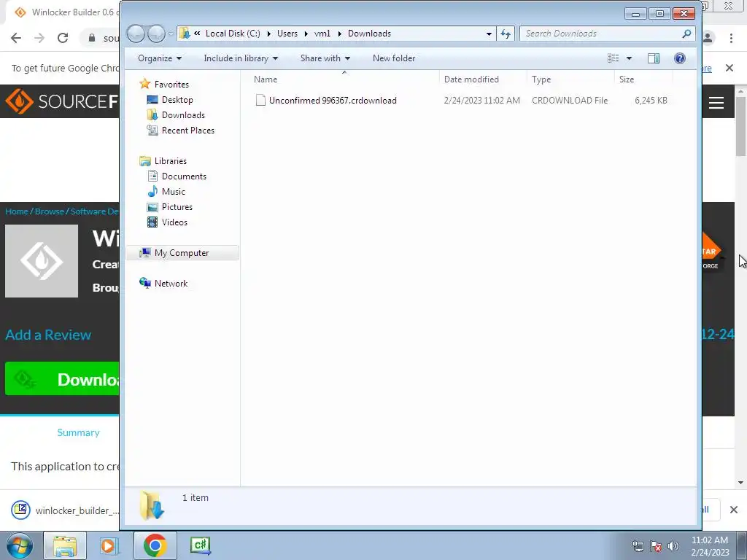Refresh the Downloads folder view
The height and width of the screenshot is (560, 747).
point(506,34)
